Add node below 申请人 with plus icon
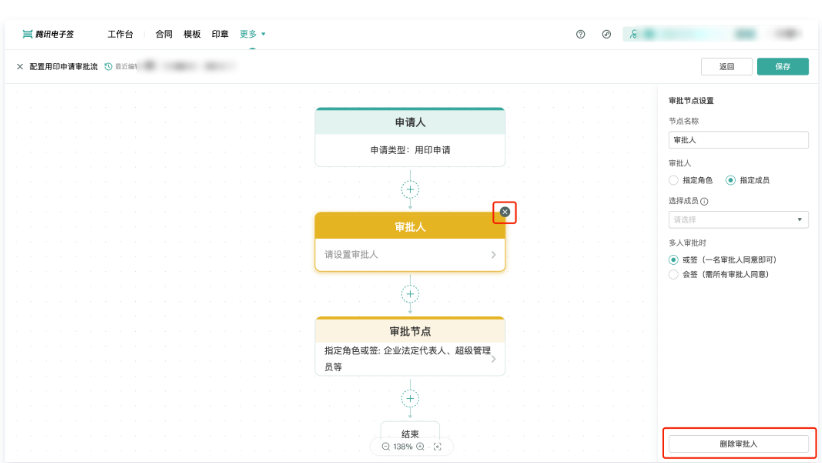Screen dimensions: 822x463 pos(410,189)
